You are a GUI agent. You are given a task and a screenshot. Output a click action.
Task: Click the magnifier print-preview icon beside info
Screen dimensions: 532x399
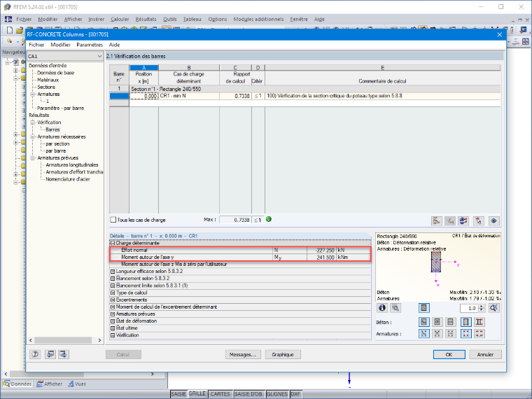click(395, 308)
